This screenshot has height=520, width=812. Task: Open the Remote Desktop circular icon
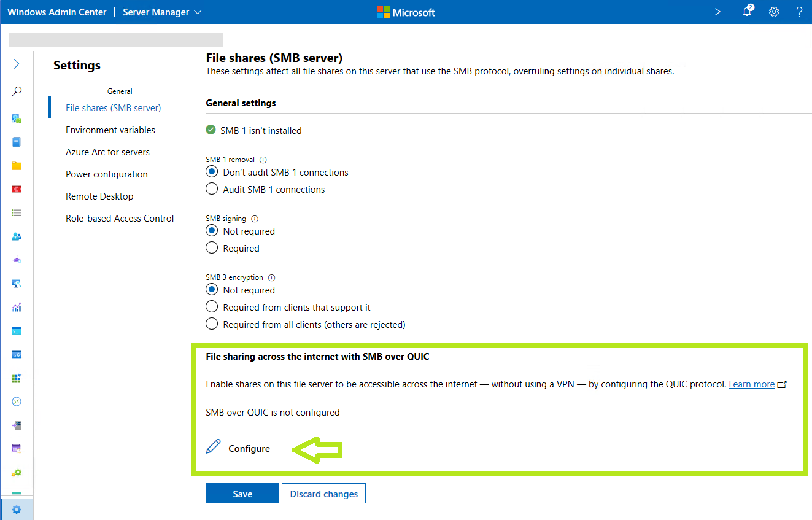click(x=17, y=402)
